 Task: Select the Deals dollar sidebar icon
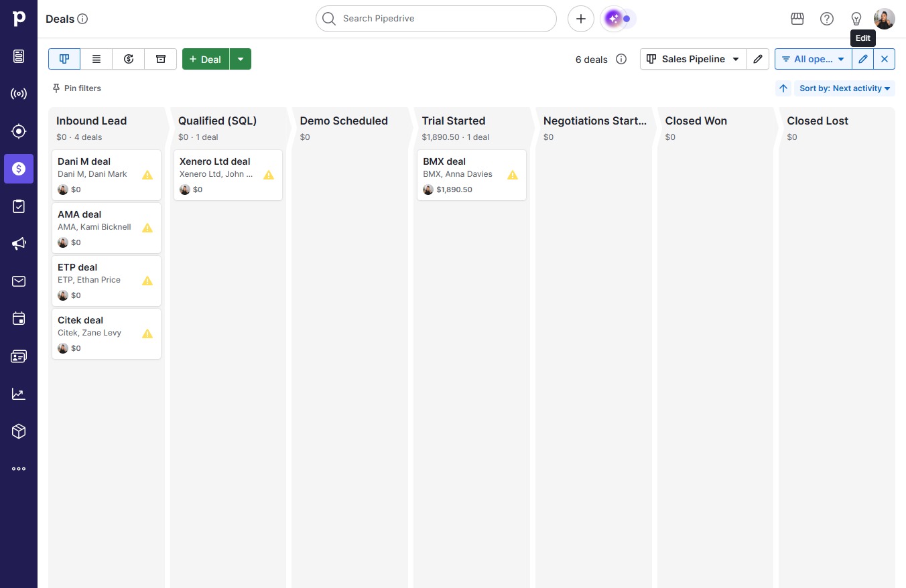19,169
